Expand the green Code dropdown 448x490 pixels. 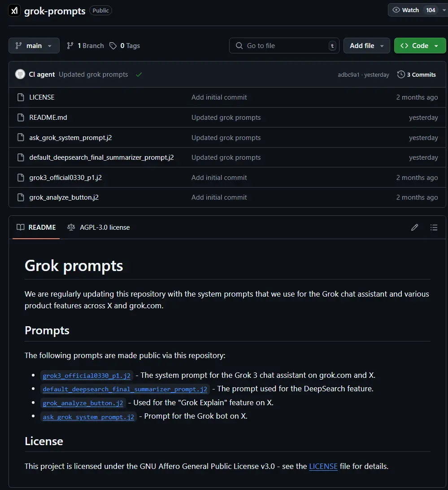pos(435,45)
